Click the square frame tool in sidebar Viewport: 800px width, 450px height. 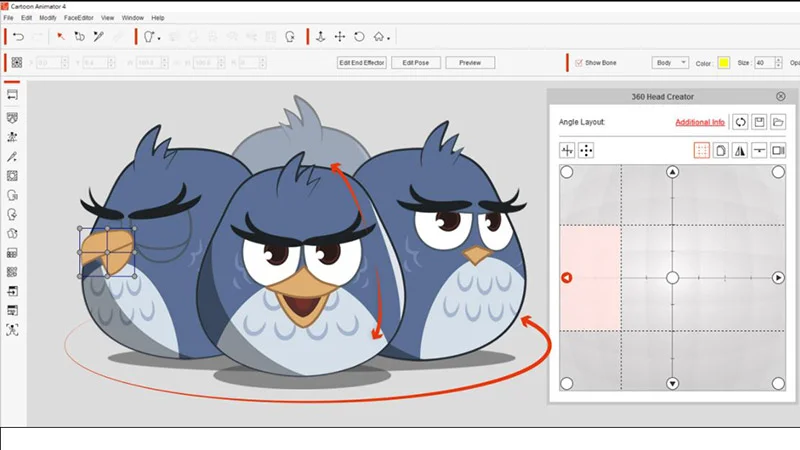click(x=12, y=176)
